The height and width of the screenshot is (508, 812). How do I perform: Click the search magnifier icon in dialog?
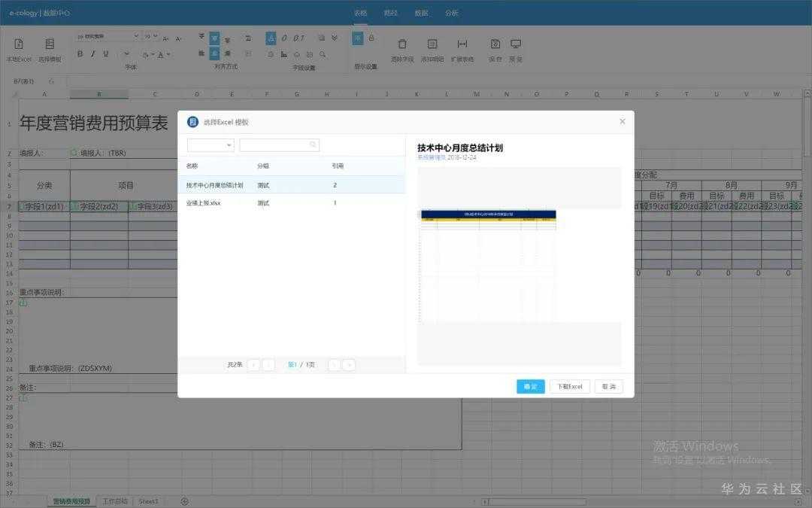tap(314, 145)
